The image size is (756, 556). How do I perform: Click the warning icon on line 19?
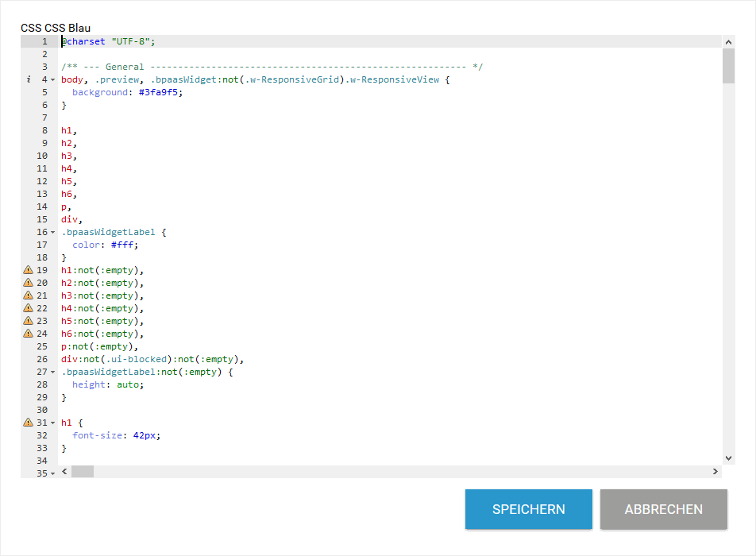29,270
